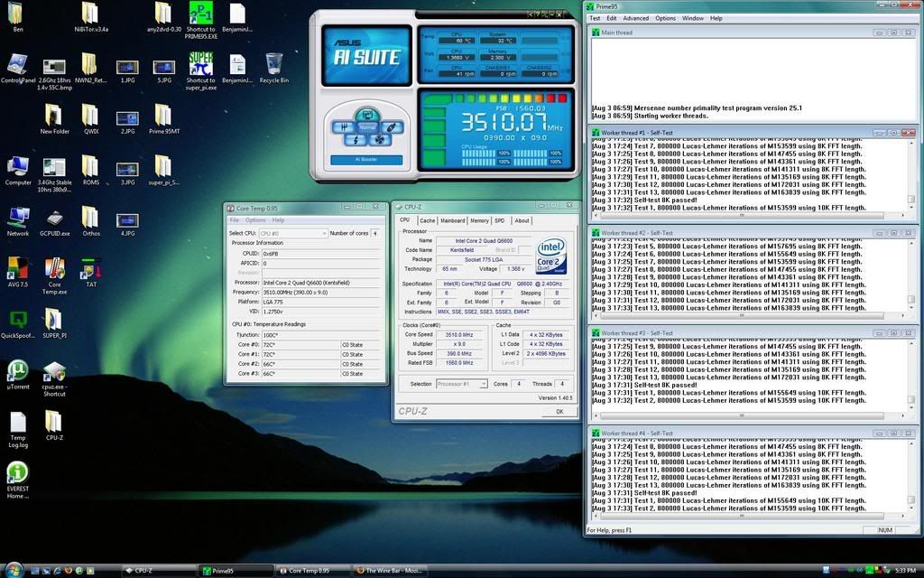Click the OK button in CPU-Z
This screenshot has width=924, height=578.
[559, 412]
